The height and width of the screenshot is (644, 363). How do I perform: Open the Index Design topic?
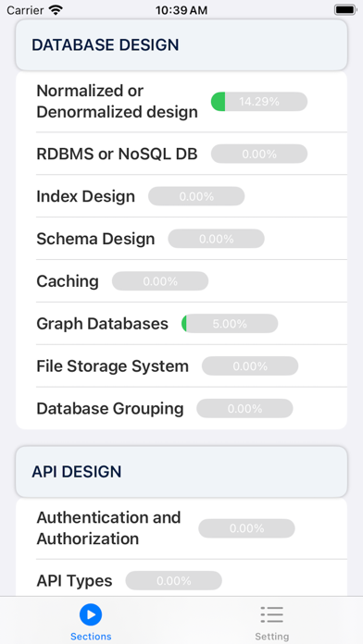coord(181,196)
